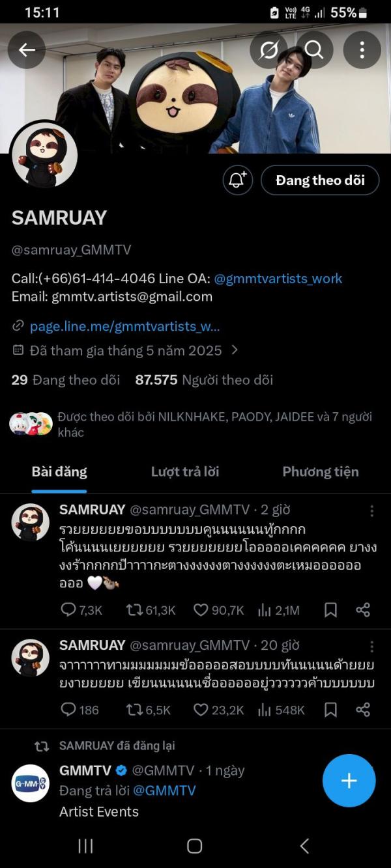Image resolution: width=391 pixels, height=868 pixels.
Task: Expand the joined date details chevron
Action: pos(235,350)
